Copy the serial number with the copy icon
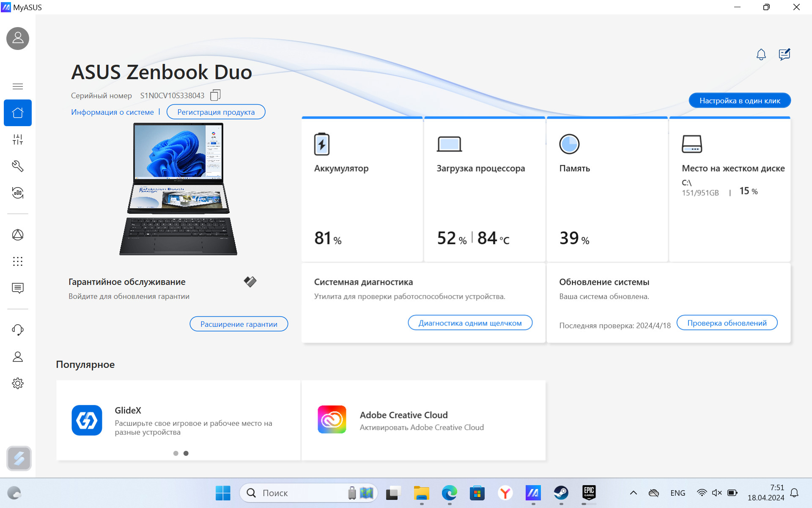The height and width of the screenshot is (508, 812). click(215, 95)
